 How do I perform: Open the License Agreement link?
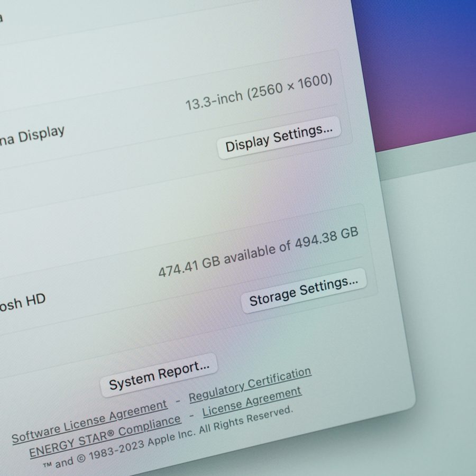point(252,402)
